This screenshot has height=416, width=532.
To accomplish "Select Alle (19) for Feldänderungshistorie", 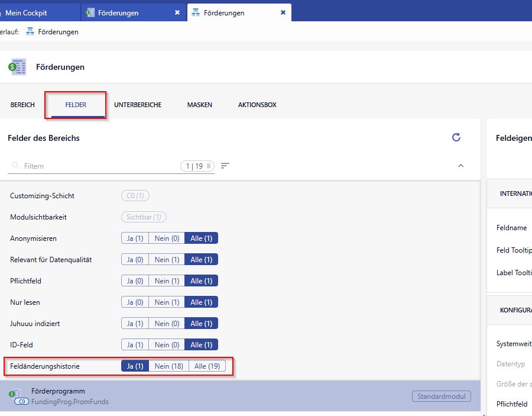I will point(207,366).
